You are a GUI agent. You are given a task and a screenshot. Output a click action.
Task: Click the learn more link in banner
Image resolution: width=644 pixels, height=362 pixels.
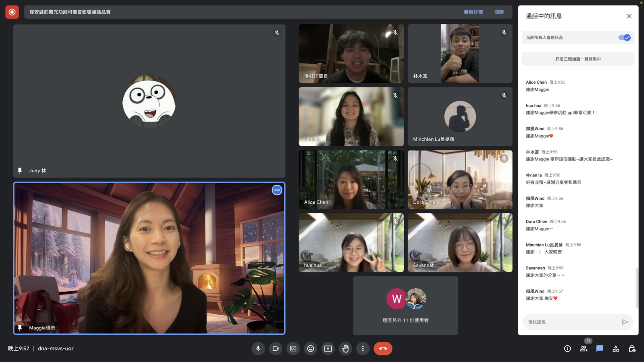(473, 12)
